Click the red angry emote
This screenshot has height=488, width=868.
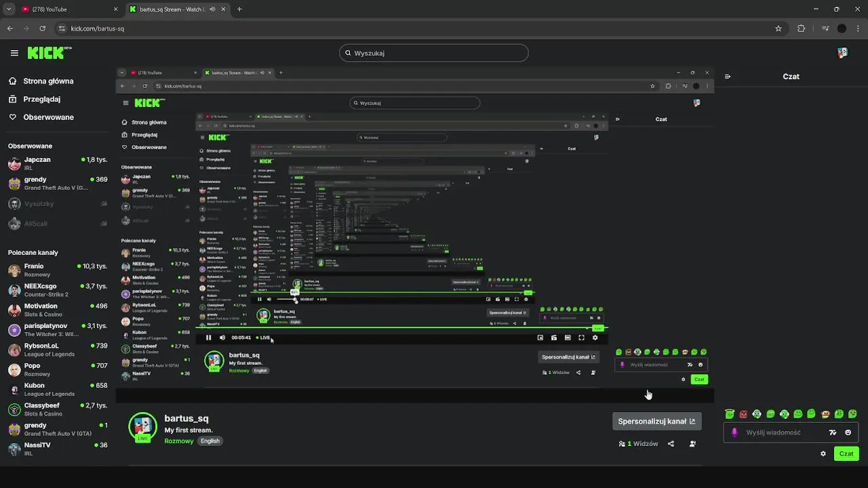click(743, 413)
